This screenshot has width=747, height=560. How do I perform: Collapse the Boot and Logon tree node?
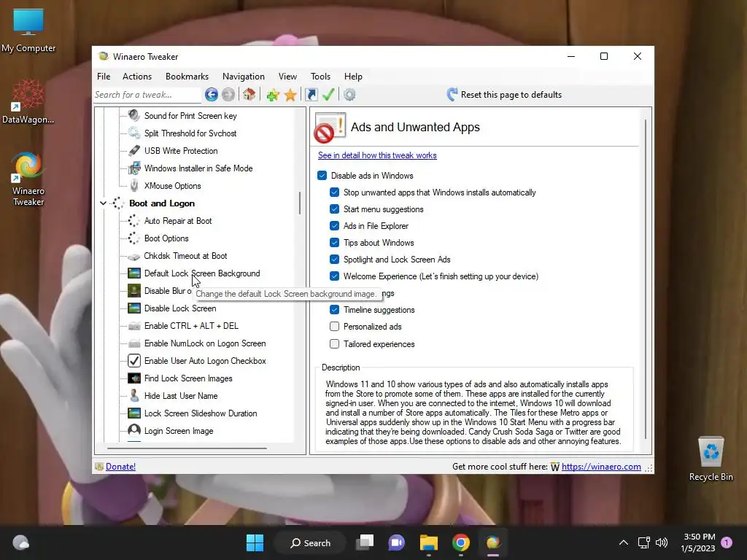103,203
